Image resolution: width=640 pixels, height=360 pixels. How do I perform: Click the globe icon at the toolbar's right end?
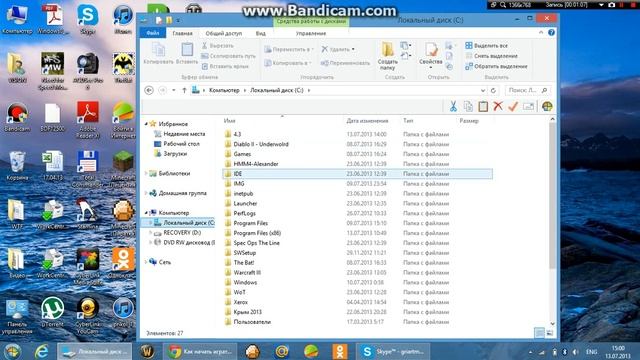547,107
